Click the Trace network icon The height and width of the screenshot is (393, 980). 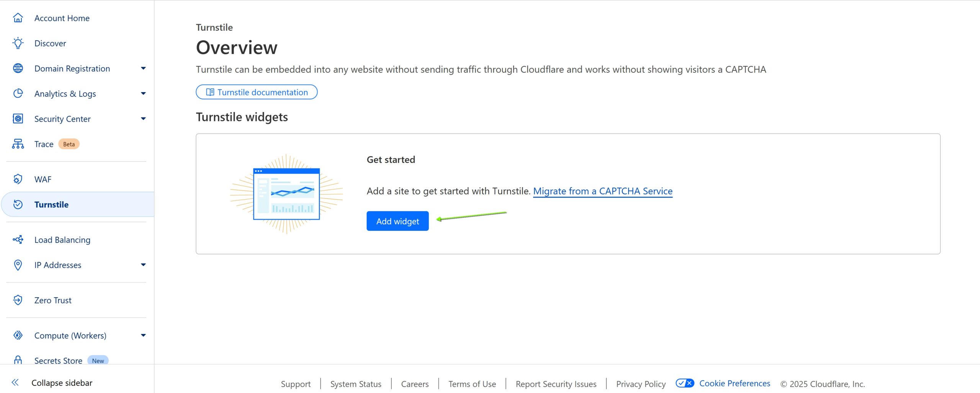tap(18, 144)
